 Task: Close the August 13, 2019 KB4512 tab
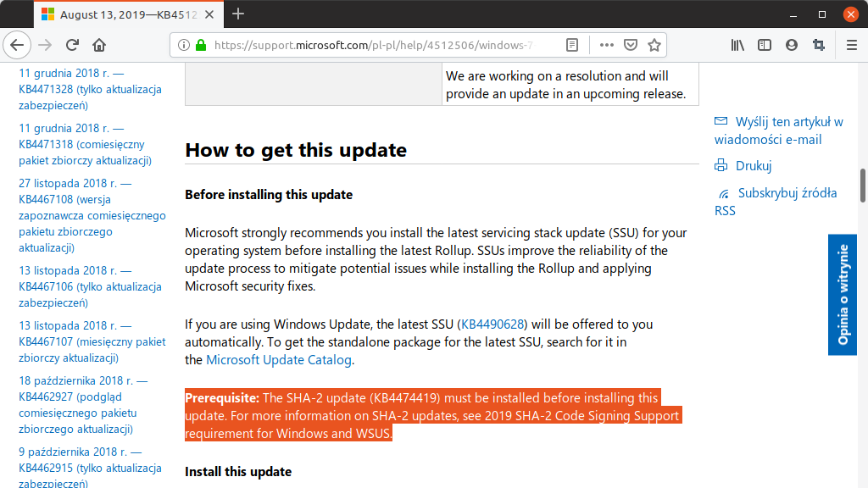point(209,14)
